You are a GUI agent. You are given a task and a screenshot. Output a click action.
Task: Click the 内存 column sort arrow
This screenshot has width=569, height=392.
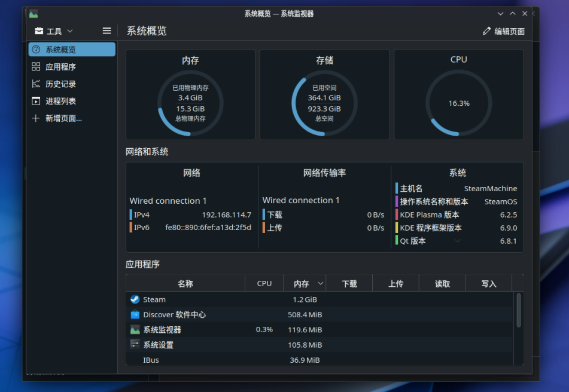tap(321, 283)
